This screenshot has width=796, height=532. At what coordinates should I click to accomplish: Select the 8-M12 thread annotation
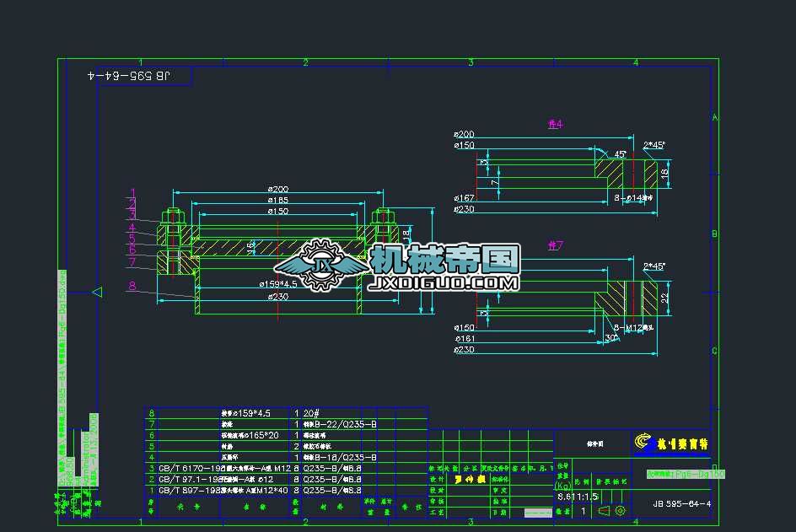click(637, 326)
